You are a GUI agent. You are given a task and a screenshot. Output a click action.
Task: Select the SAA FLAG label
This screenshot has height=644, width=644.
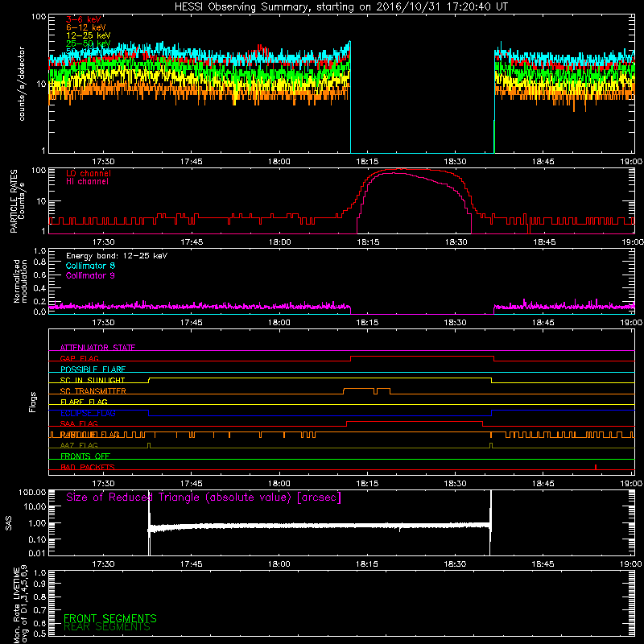[x=79, y=424]
